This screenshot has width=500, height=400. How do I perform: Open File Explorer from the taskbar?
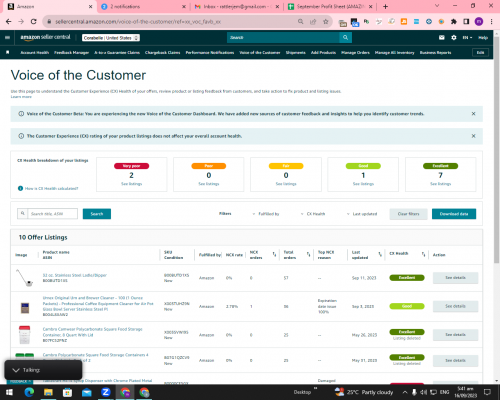(x=48, y=392)
